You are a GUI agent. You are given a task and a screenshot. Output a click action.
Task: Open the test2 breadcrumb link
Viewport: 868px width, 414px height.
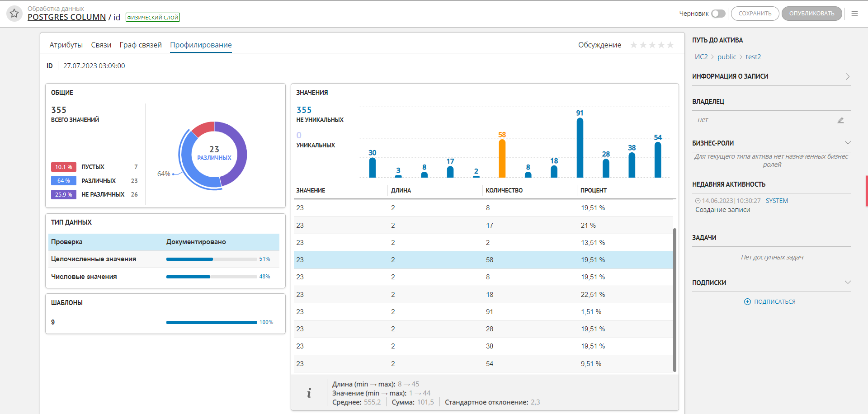(753, 57)
